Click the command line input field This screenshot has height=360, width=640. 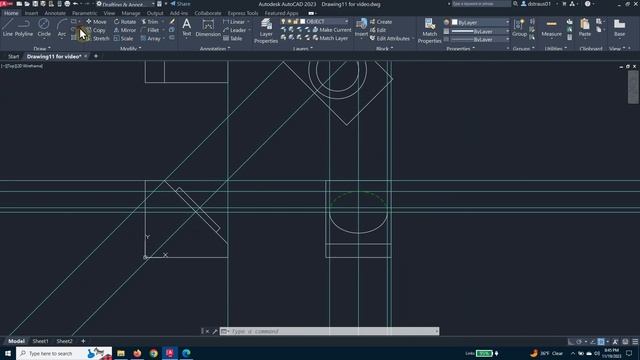331,331
